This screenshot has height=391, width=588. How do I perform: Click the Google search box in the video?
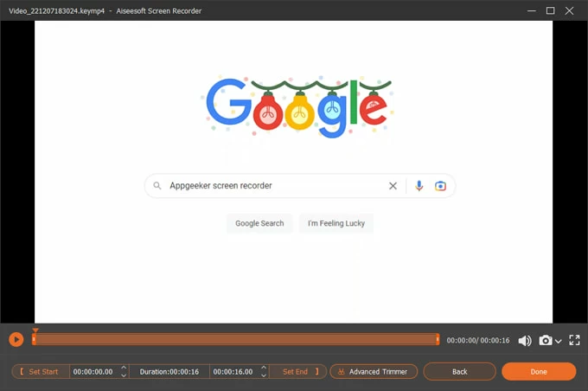click(300, 186)
